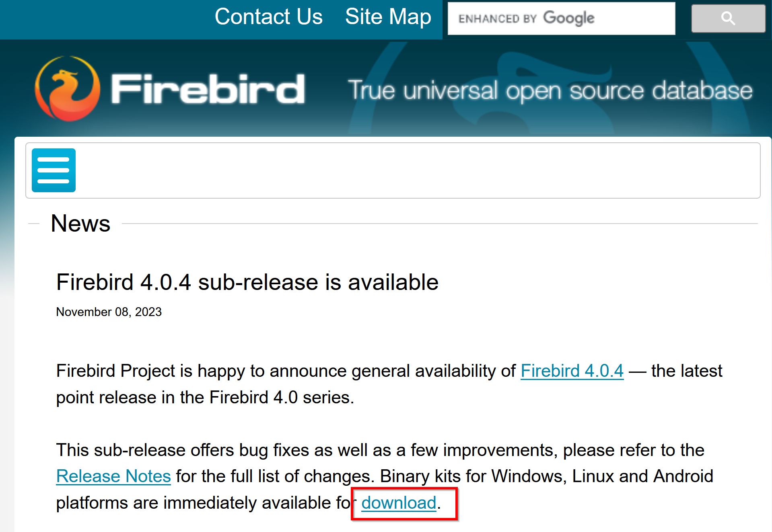Click the paragraph mentioning bug fixes

(x=385, y=476)
